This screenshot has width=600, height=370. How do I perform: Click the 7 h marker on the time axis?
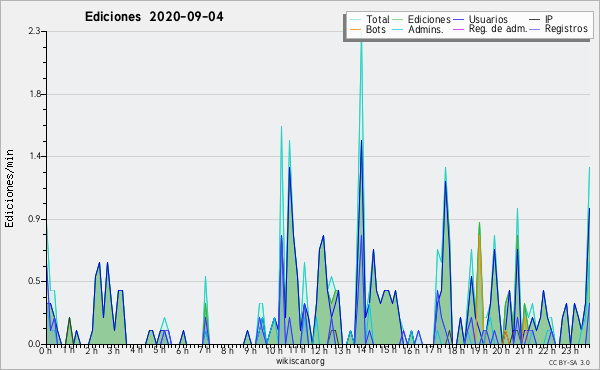(204, 350)
